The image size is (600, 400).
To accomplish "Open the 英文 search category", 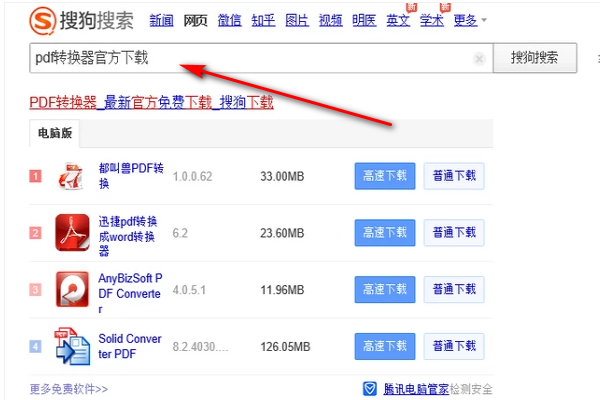I will pos(398,20).
